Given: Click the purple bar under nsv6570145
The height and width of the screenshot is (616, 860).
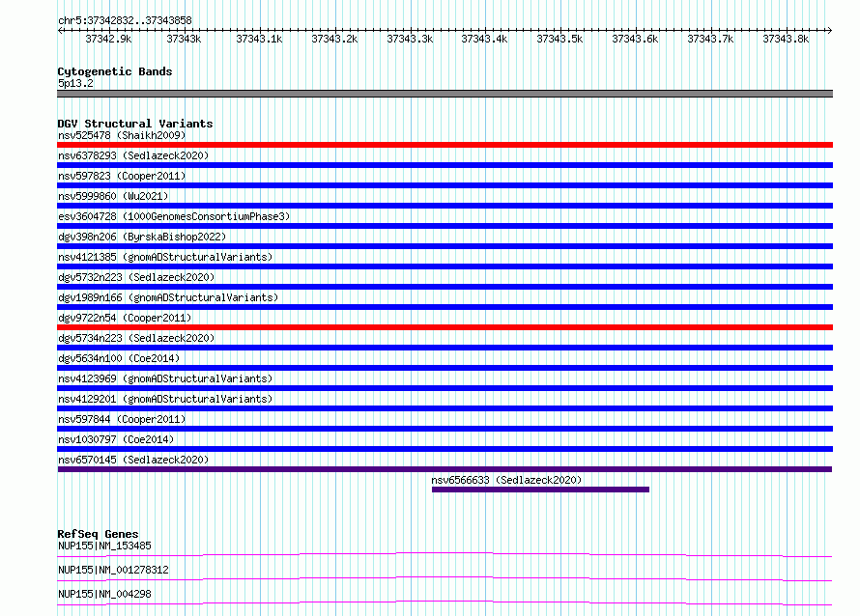Looking at the screenshot, I should pos(444,469).
